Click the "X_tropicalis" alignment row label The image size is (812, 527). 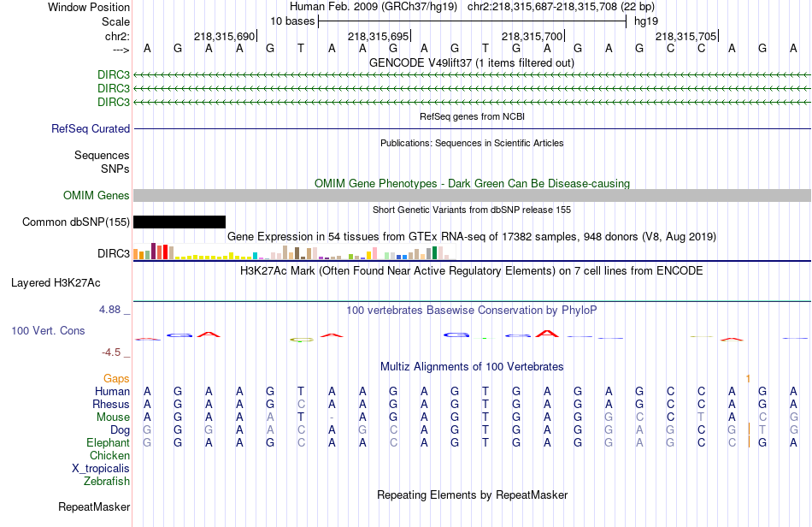[101, 469]
